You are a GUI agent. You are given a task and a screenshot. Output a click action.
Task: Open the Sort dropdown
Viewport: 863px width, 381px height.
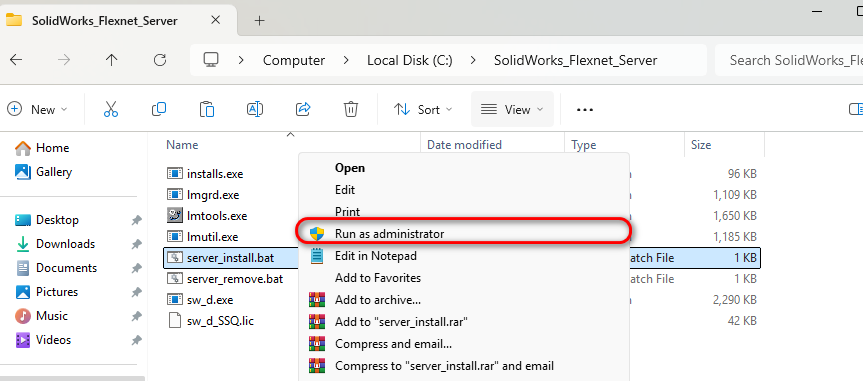423,110
